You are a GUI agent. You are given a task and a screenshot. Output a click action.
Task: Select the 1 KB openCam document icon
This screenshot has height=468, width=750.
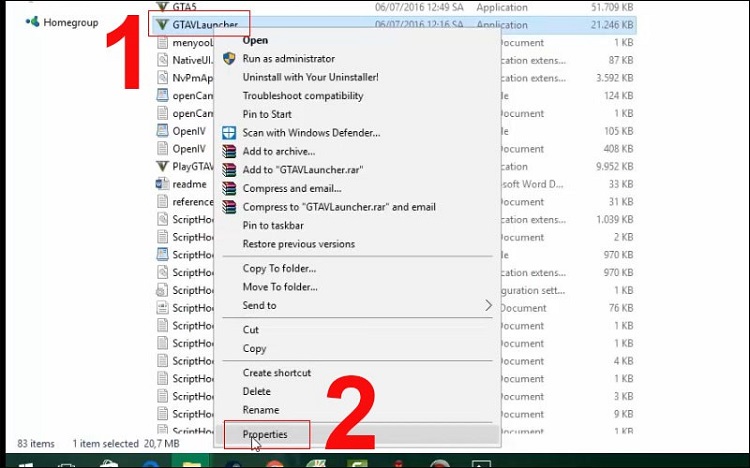[x=163, y=113]
